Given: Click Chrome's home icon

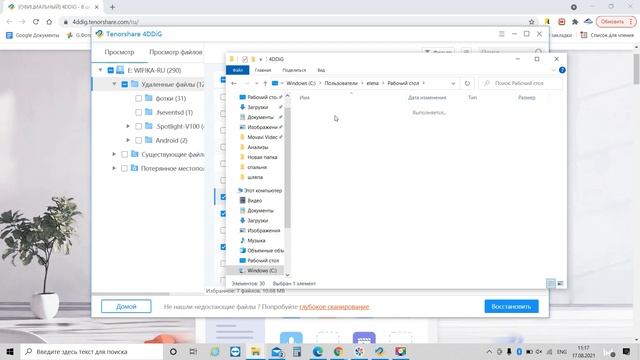Looking at the screenshot, I should (49, 22).
